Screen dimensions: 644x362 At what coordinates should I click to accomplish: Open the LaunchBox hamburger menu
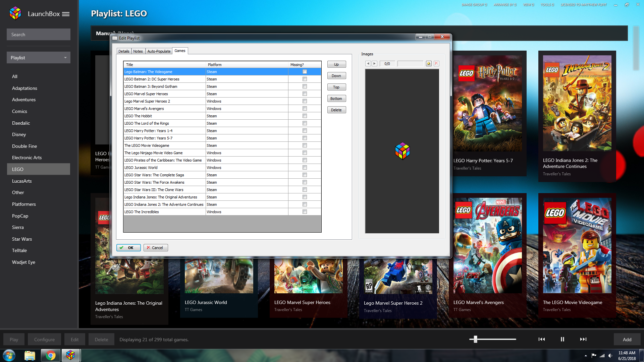pyautogui.click(x=66, y=14)
